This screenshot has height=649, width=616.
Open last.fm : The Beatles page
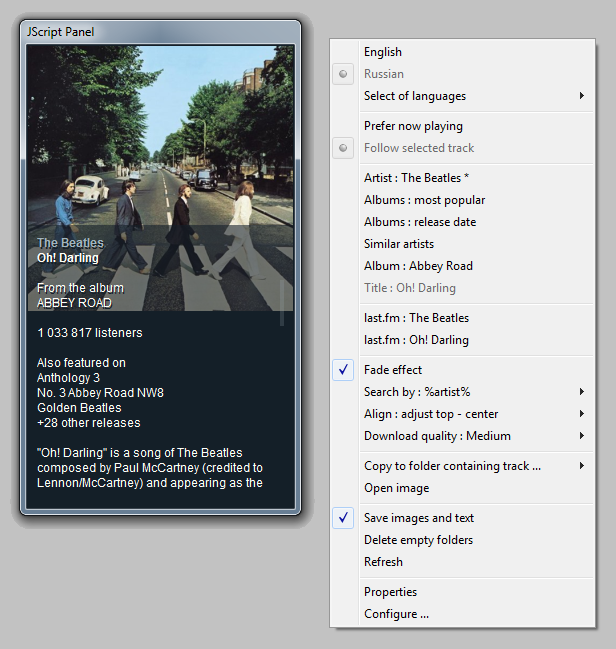(x=415, y=318)
